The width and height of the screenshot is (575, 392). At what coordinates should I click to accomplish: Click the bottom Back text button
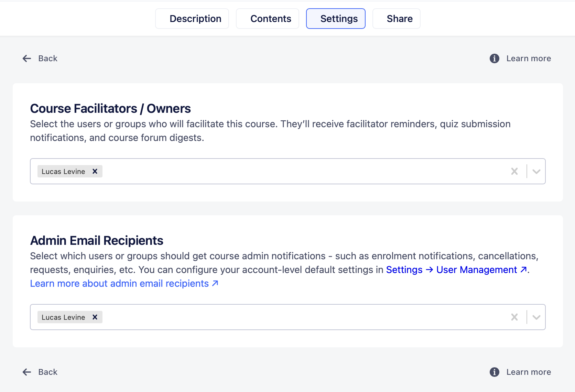(x=48, y=372)
